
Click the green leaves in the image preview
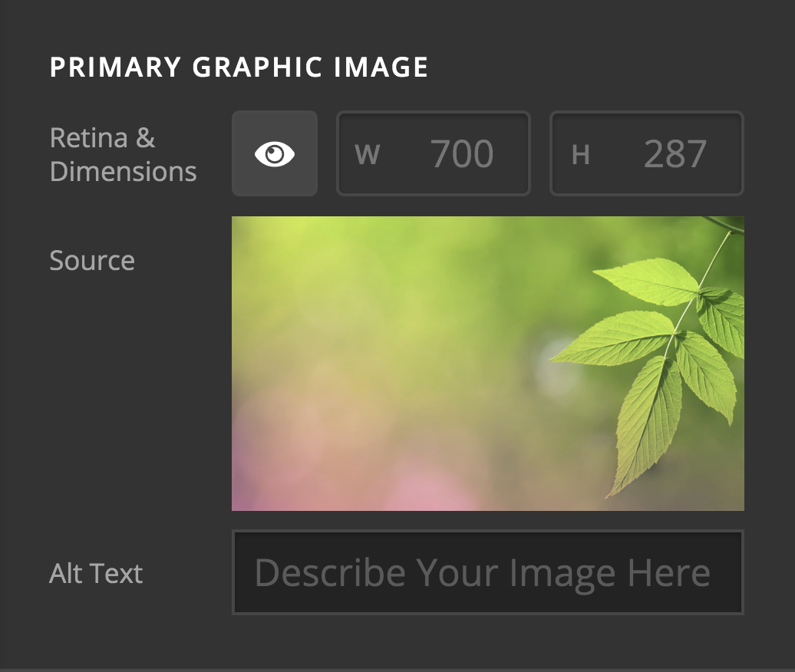(668, 345)
